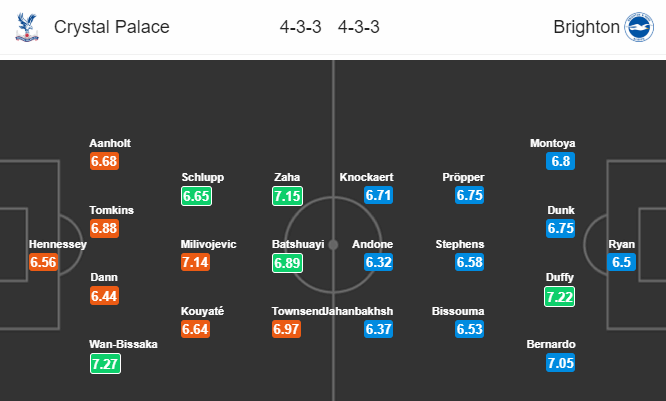
Task: Open the Brighton team name link
Action: [587, 27]
